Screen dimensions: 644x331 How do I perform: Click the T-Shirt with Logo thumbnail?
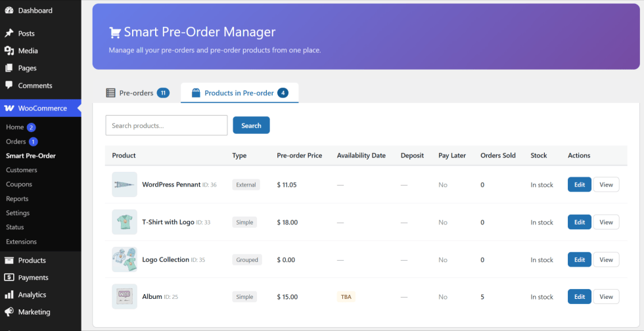point(124,222)
